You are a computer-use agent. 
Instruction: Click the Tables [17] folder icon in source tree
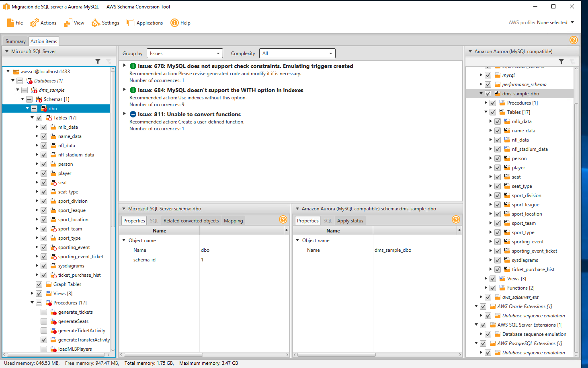[x=49, y=118]
